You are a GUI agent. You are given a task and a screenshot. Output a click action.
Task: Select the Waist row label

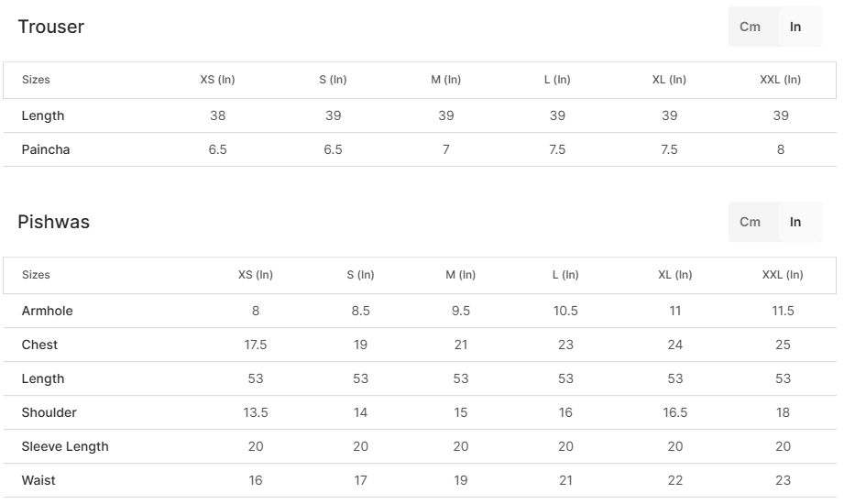click(38, 480)
